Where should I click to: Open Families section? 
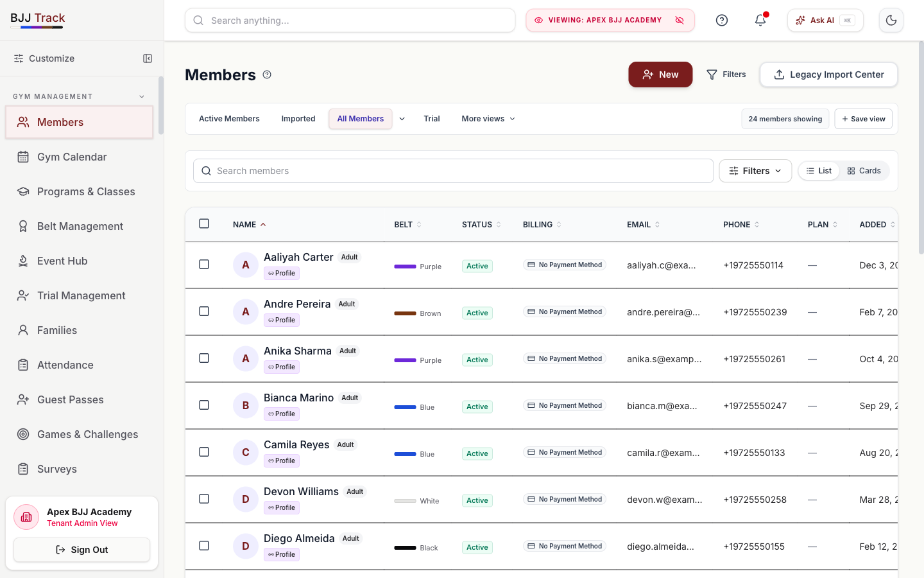point(80,330)
